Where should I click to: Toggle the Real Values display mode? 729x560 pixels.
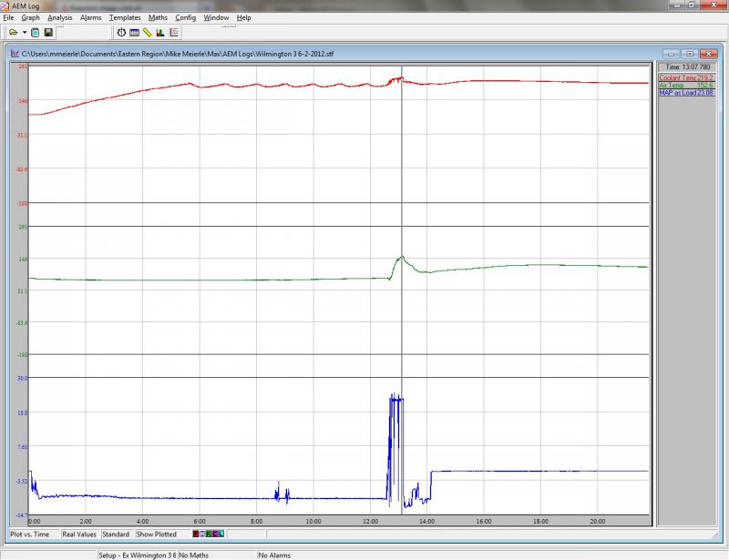(x=79, y=535)
